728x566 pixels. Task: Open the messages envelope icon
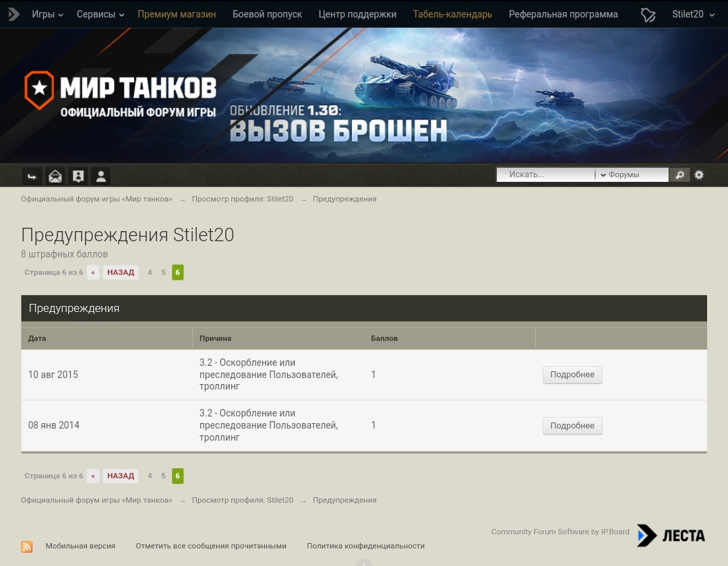point(55,177)
